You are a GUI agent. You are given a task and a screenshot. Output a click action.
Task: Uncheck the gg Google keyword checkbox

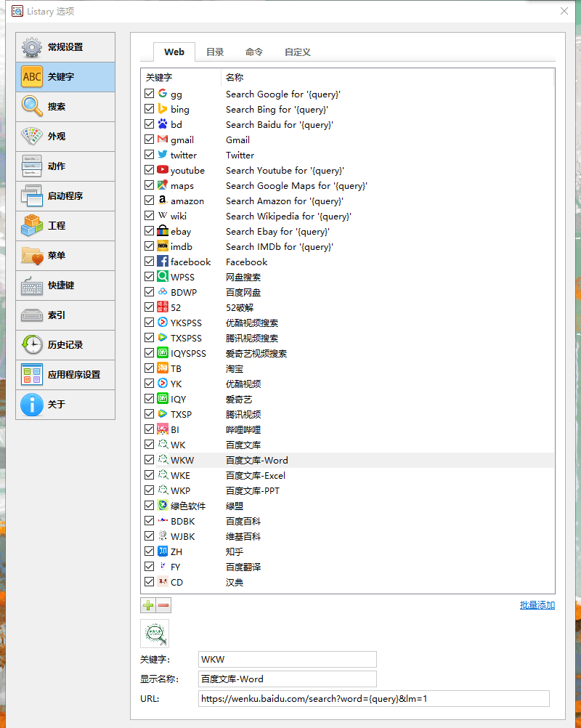tap(150, 94)
